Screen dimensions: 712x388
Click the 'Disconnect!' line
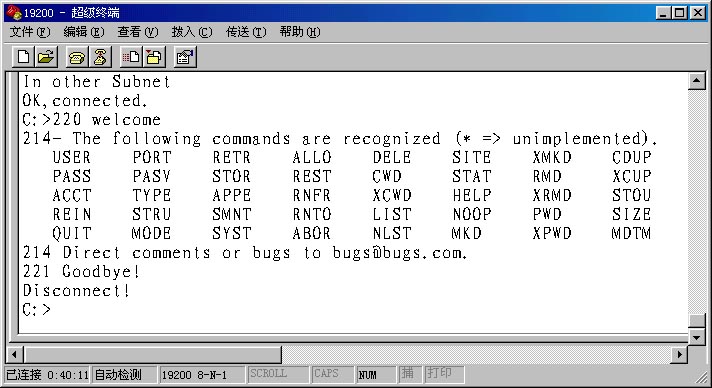[76, 291]
